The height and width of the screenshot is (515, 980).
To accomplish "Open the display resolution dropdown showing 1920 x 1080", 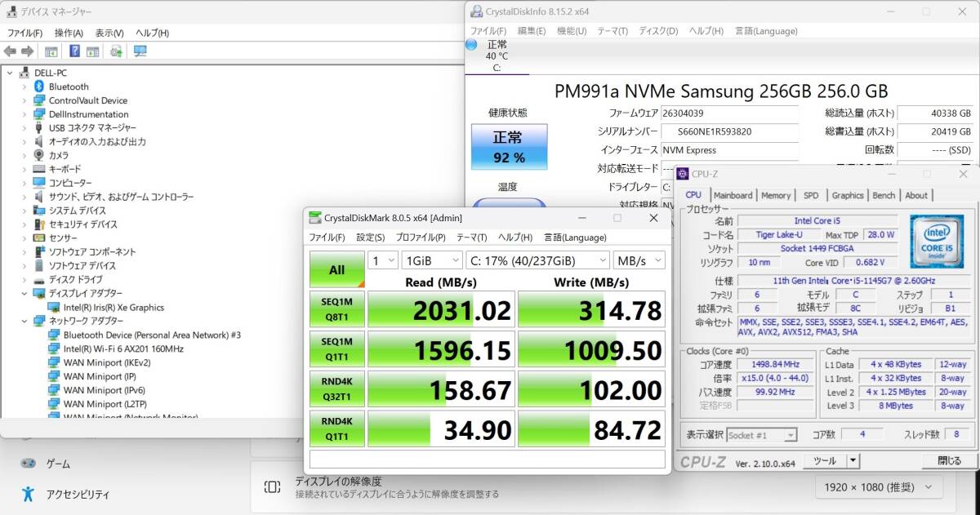I will coord(878,486).
